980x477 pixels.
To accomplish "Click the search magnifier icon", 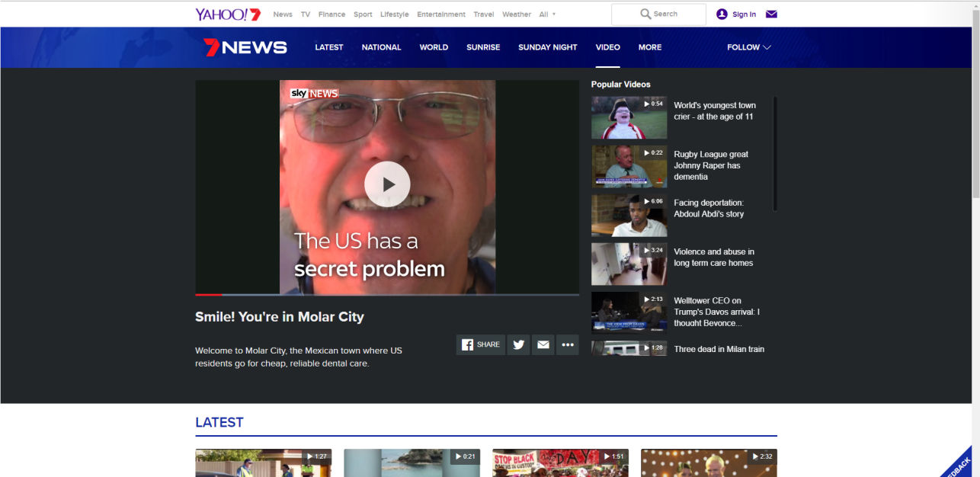I will tap(645, 14).
